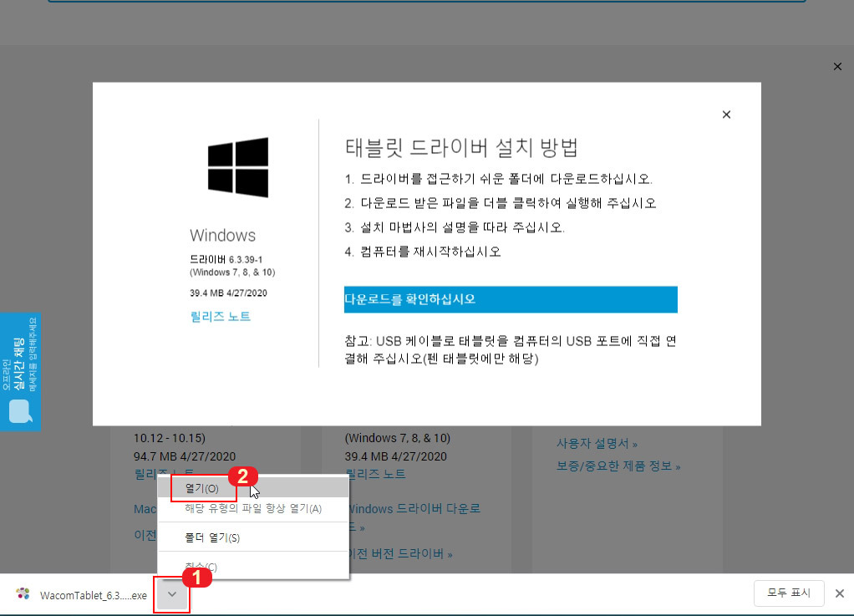This screenshot has width=854, height=616.
Task: Click the Windows label under the logo
Action: 223,236
